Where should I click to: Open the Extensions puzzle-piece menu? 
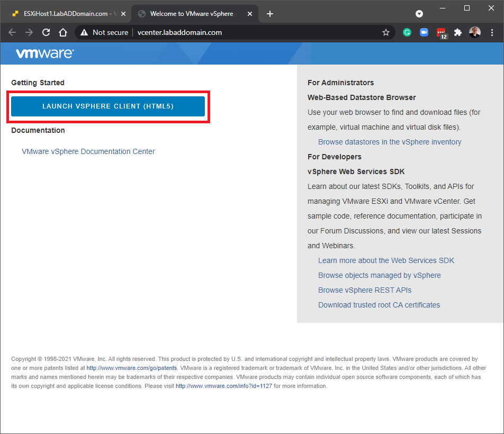[x=458, y=32]
